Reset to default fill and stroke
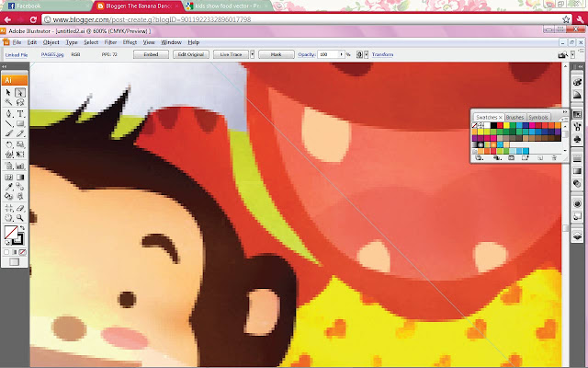Screen dimensions: 588x368 click(x=8, y=243)
